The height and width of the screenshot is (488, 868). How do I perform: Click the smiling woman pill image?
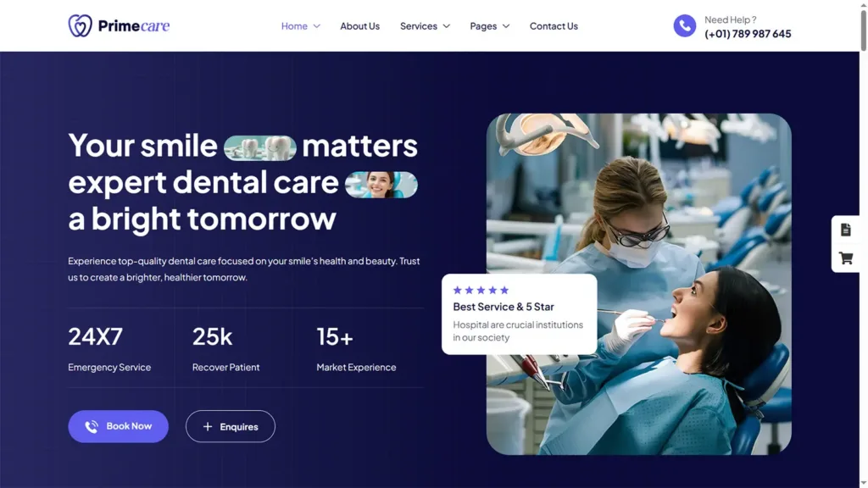(381, 185)
